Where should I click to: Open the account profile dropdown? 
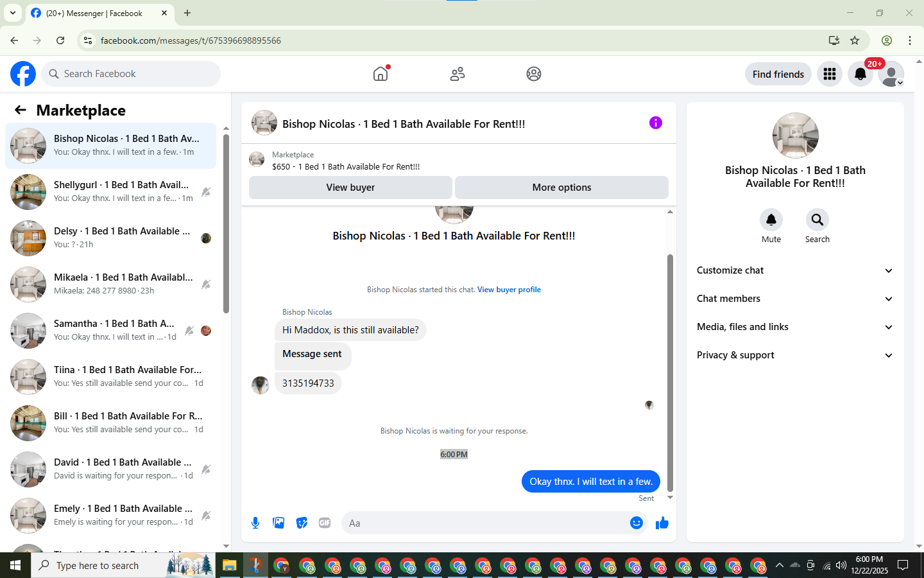point(891,74)
